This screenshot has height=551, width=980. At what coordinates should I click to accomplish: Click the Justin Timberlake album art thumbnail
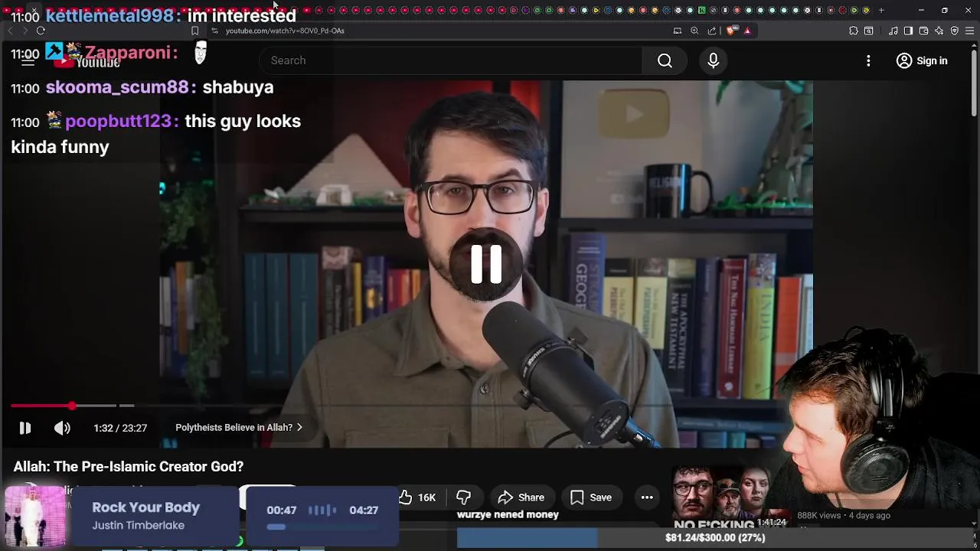click(x=35, y=517)
